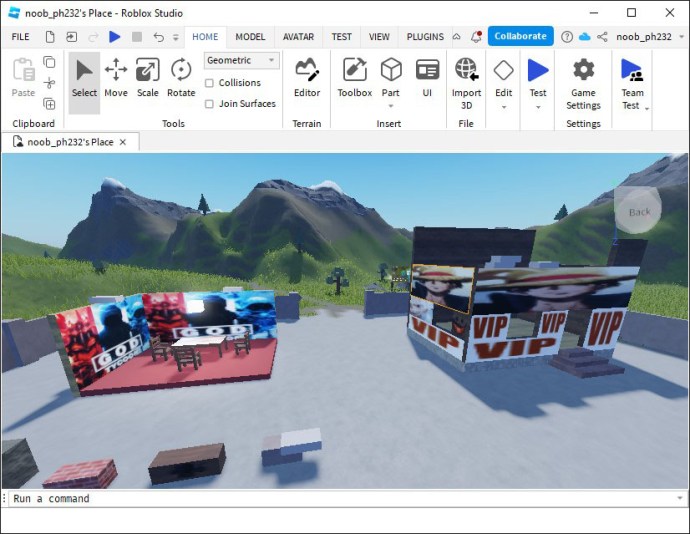The height and width of the screenshot is (534, 690).
Task: Click the Cut scissors icon
Action: tap(49, 83)
